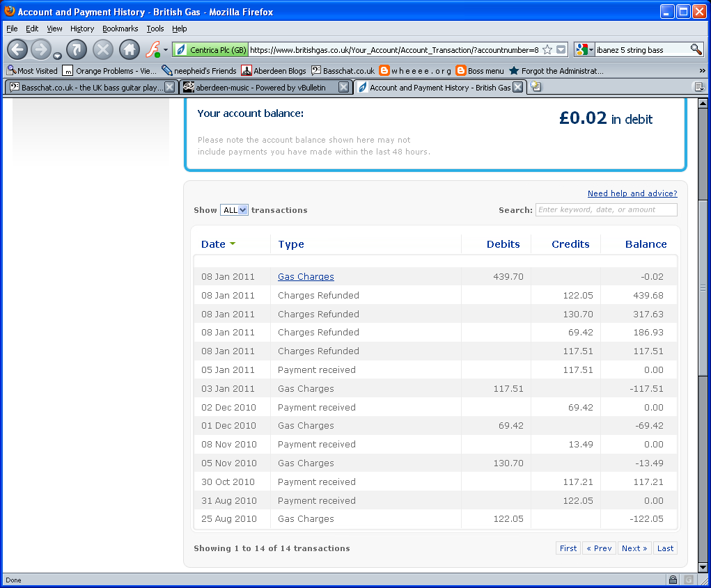711x588 pixels.
Task: Click the Firefox logo in the title bar
Action: click(10, 11)
